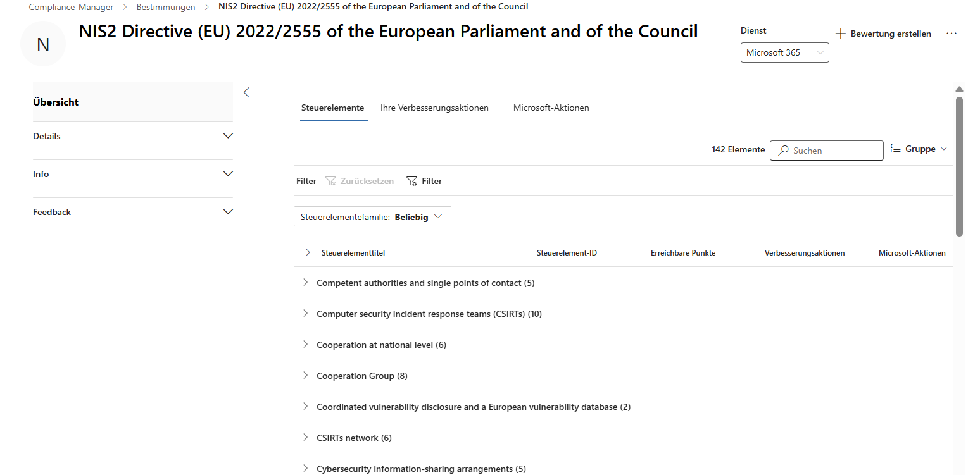Collapse the left navigation pane with the chevron
The width and height of the screenshot is (980, 475).
coord(246,92)
